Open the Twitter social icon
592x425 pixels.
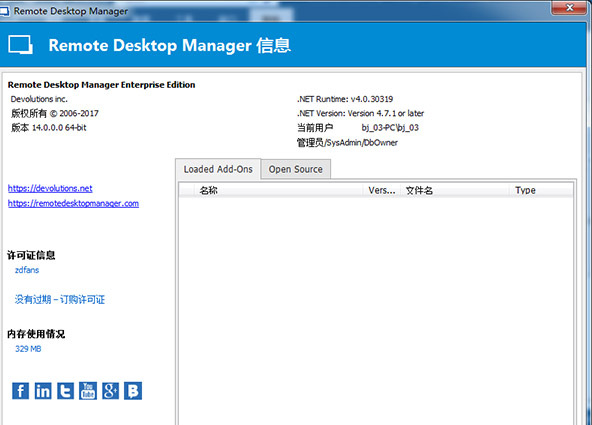click(65, 391)
